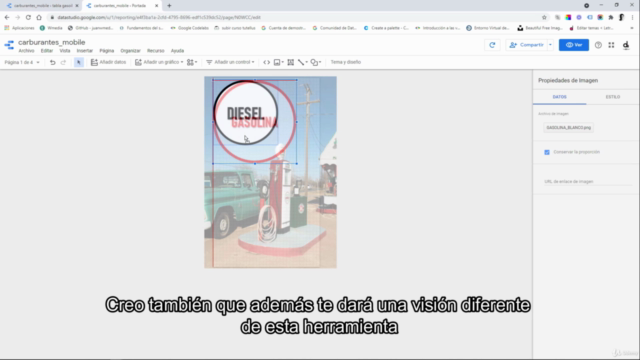Switch to the ESTILO tab
Image resolution: width=640 pixels, height=360 pixels.
613,97
